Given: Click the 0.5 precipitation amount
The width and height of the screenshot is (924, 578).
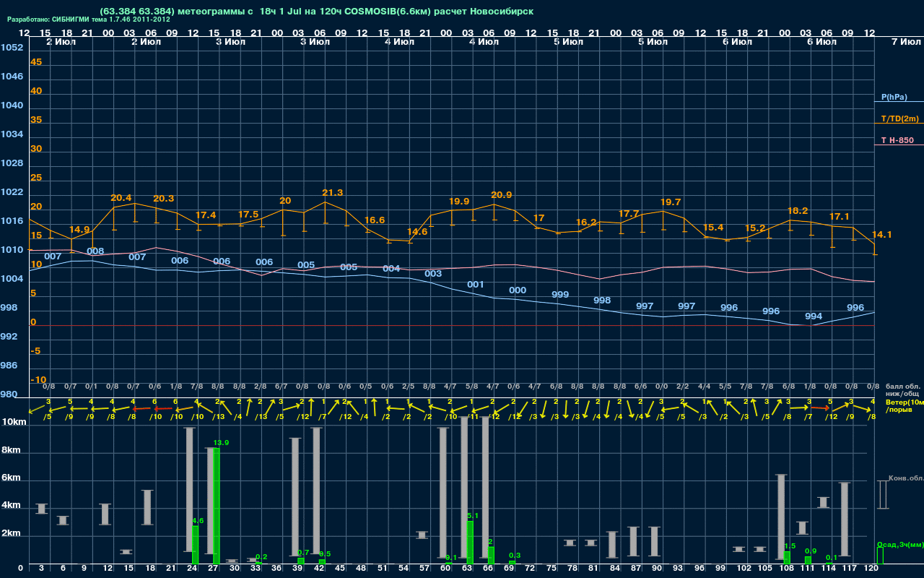Looking at the screenshot, I should tap(325, 554).
